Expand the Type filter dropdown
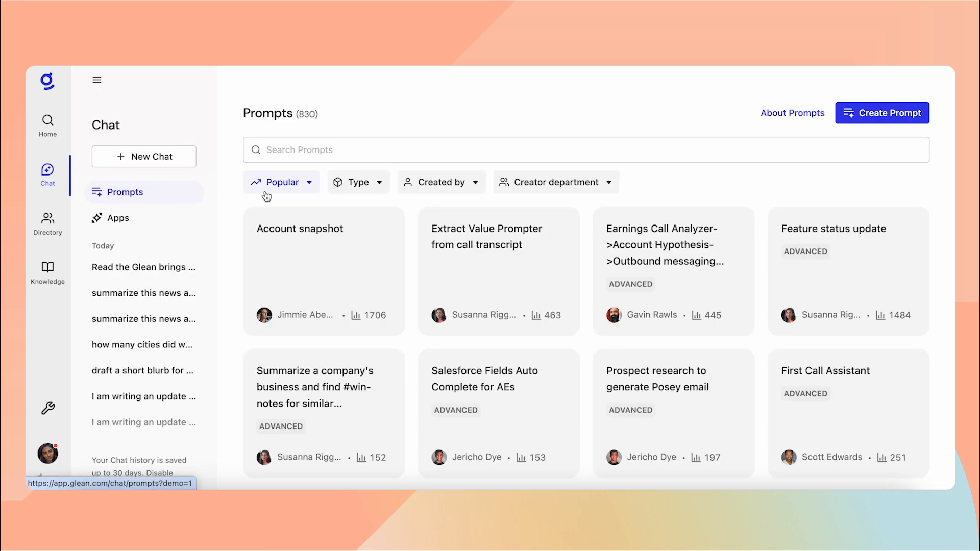 tap(358, 182)
